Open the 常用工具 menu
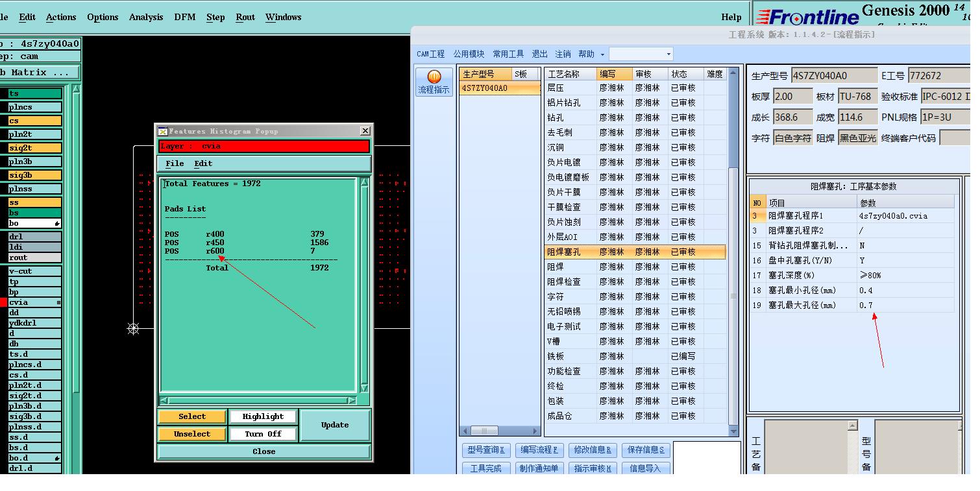The image size is (980, 491). (508, 54)
